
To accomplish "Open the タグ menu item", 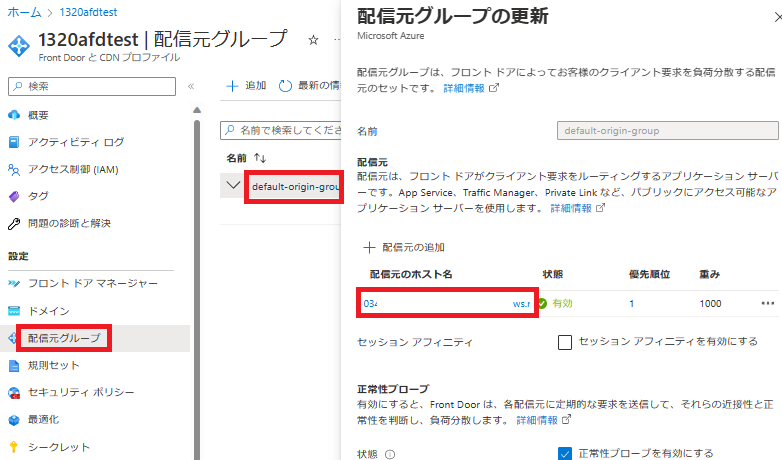I will pos(38,196).
